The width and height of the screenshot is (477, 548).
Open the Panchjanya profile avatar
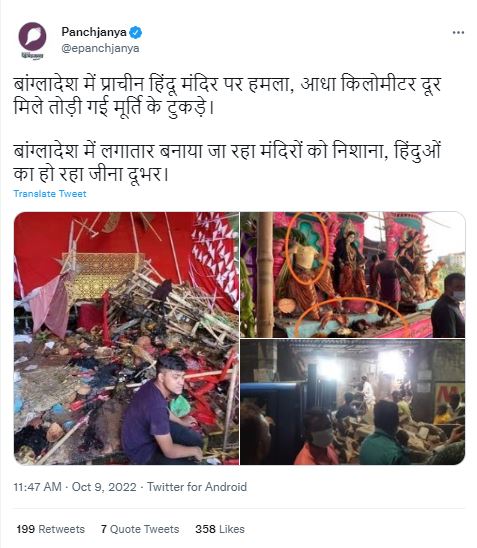(32, 37)
